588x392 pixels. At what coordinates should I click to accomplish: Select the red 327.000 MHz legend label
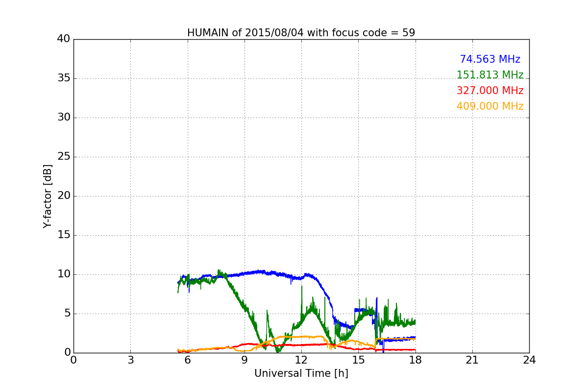coord(490,91)
